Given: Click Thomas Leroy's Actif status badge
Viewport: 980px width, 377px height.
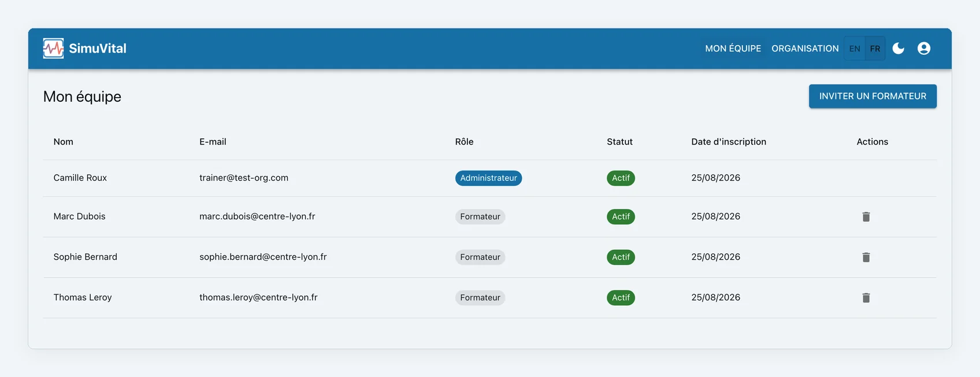Looking at the screenshot, I should pos(621,298).
